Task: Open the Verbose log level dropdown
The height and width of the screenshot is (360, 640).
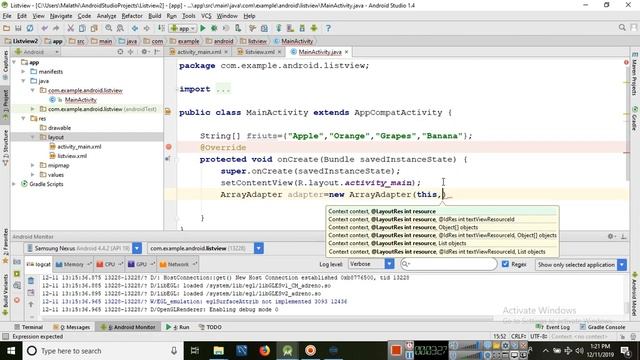Action: (389, 264)
